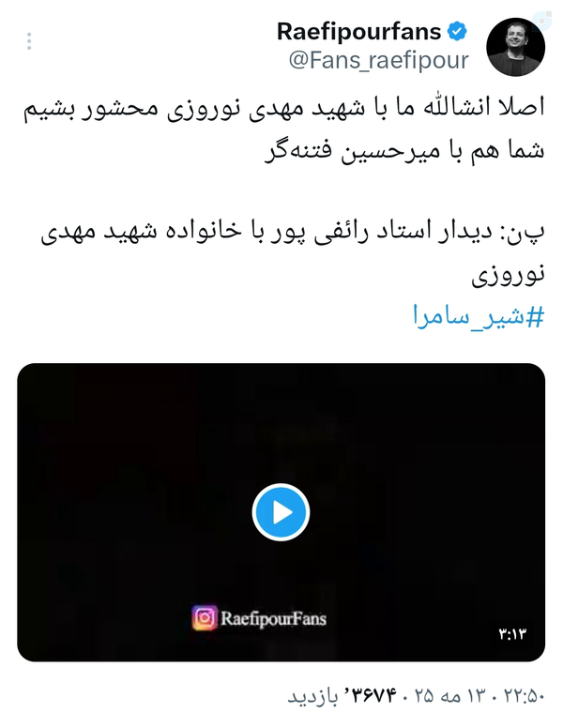Click the blue verified badge
563x728 pixels.
coord(457,31)
